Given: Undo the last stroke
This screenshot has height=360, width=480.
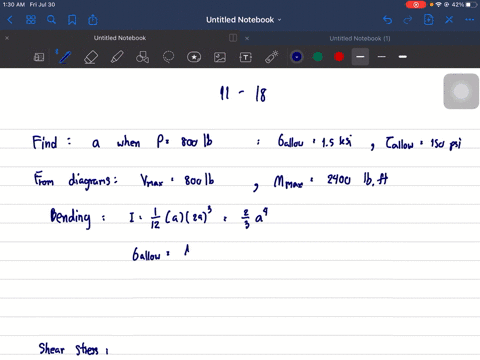Looking at the screenshot, I should coord(387,20).
